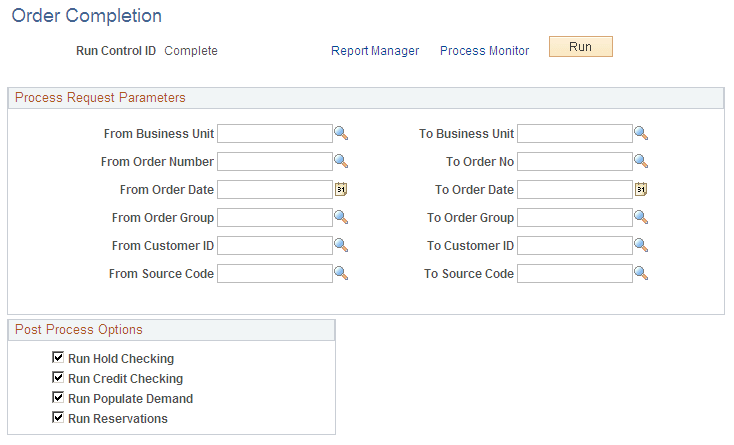Toggle Run Credit Checking checkbox

click(x=58, y=378)
